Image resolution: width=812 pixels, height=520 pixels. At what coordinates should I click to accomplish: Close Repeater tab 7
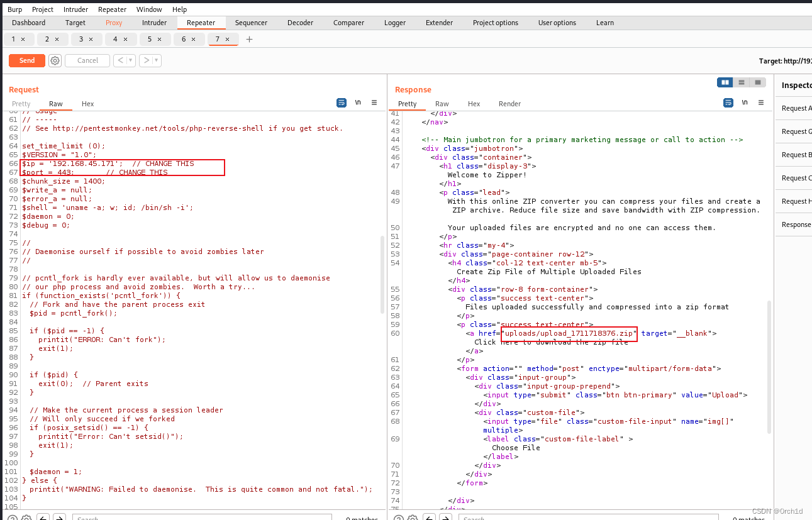228,39
